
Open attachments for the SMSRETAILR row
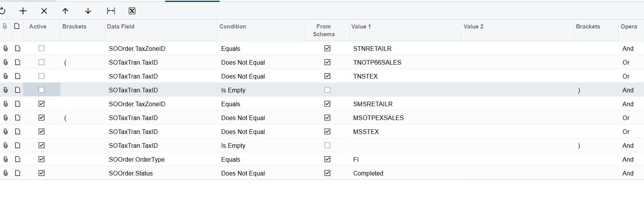[x=5, y=104]
